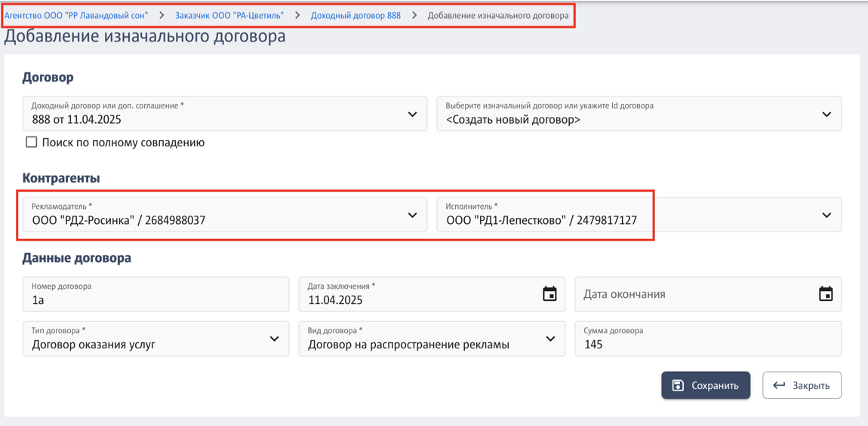Image resolution: width=868 pixels, height=426 pixels.
Task: Open calendar picker for Дата заключения
Action: 549,294
